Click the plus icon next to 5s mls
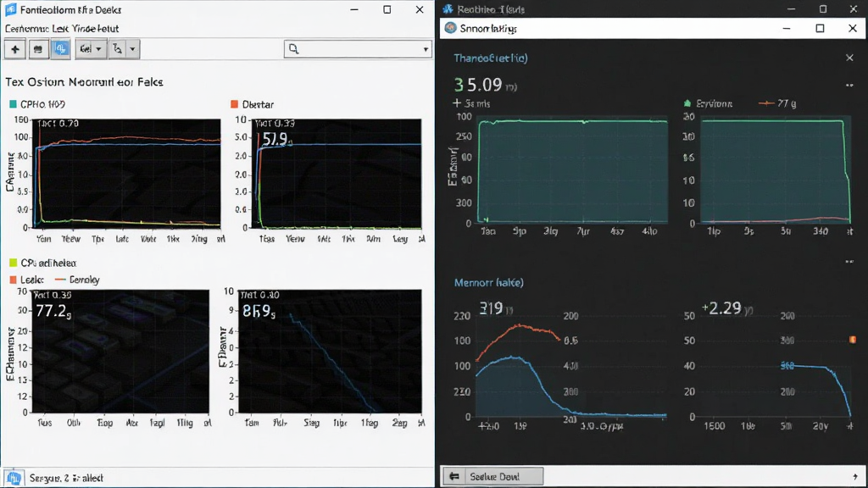This screenshot has height=488, width=868. click(x=457, y=103)
